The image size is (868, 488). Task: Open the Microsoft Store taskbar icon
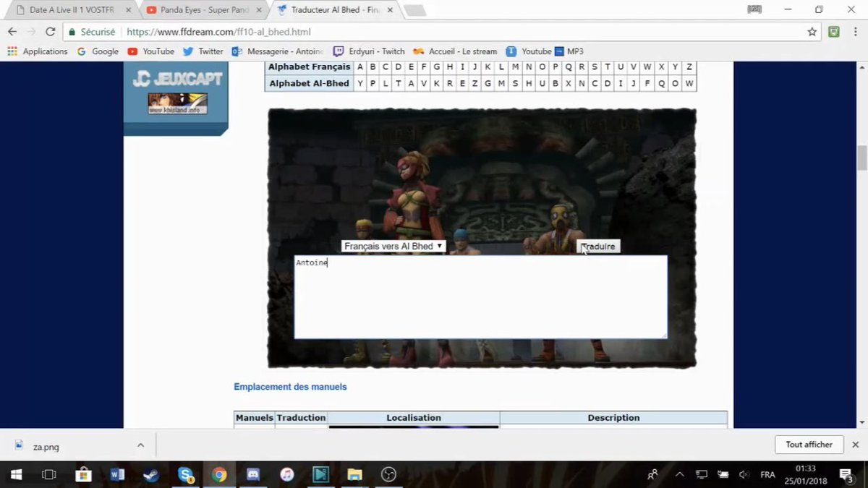click(83, 474)
